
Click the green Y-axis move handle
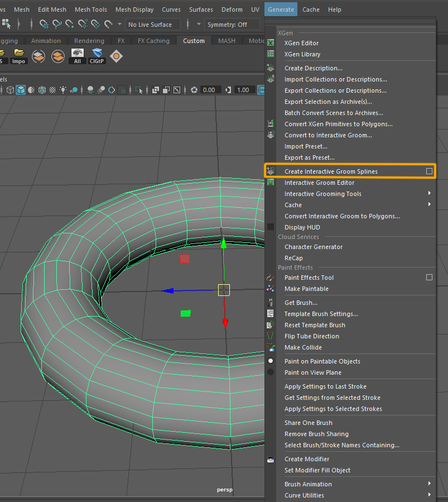pyautogui.click(x=224, y=243)
